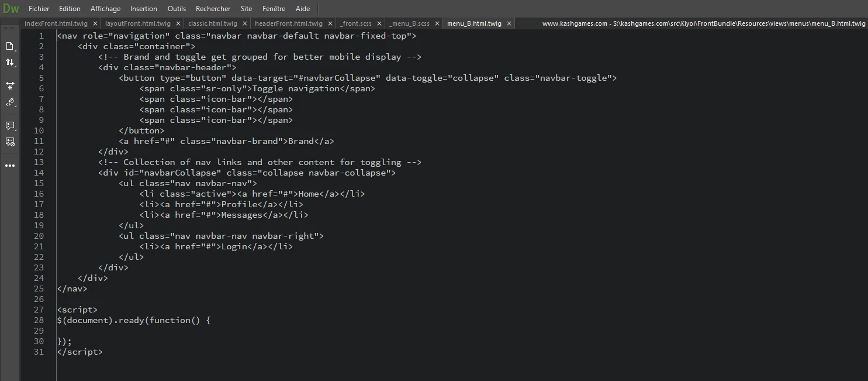Image resolution: width=868 pixels, height=381 pixels.
Task: Click the opening <script> tag line
Action: click(x=77, y=310)
